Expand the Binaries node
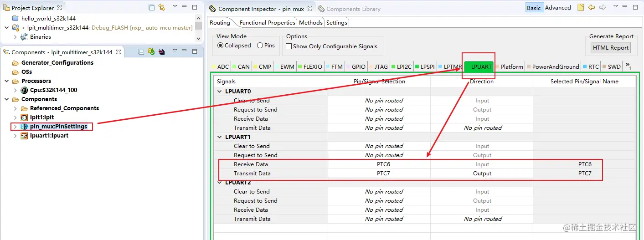This screenshot has height=240, width=644. (x=15, y=37)
